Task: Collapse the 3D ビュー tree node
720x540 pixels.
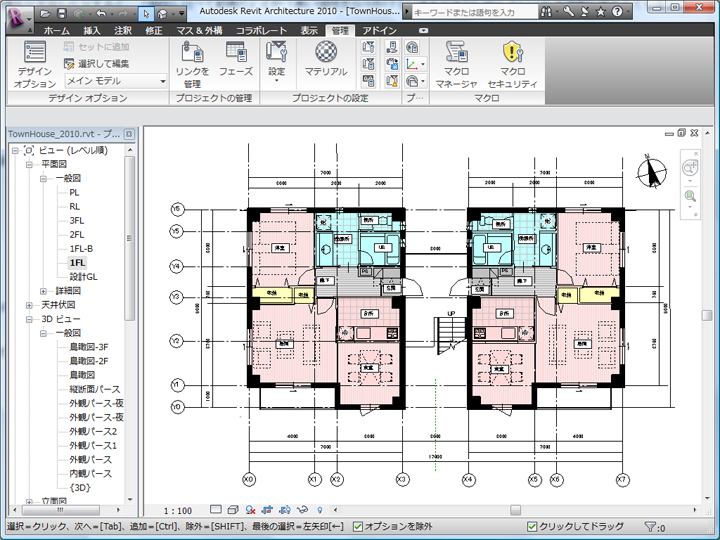Action: (x=29, y=319)
